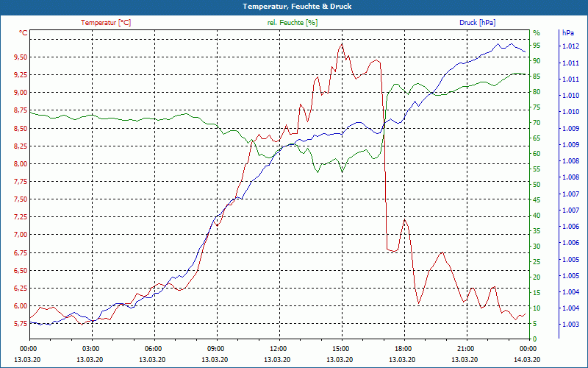This screenshot has width=588, height=368.
Task: Click the 65 value on the humidity axis
Action: [537, 138]
